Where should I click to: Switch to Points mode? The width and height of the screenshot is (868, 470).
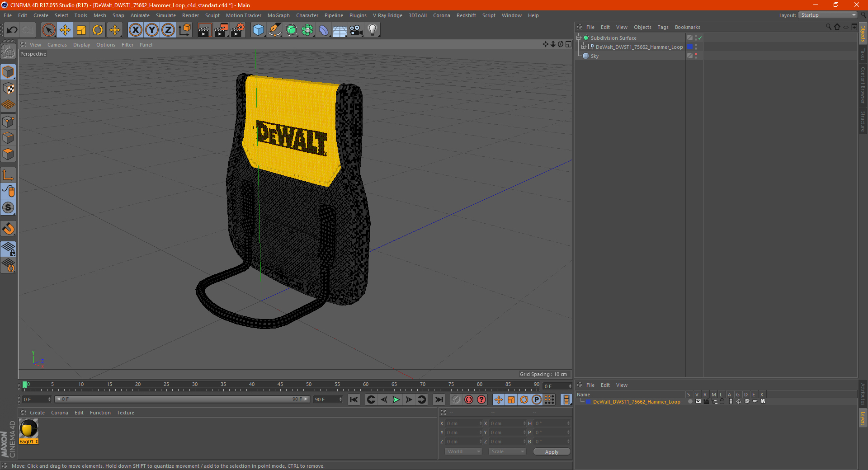(8, 122)
